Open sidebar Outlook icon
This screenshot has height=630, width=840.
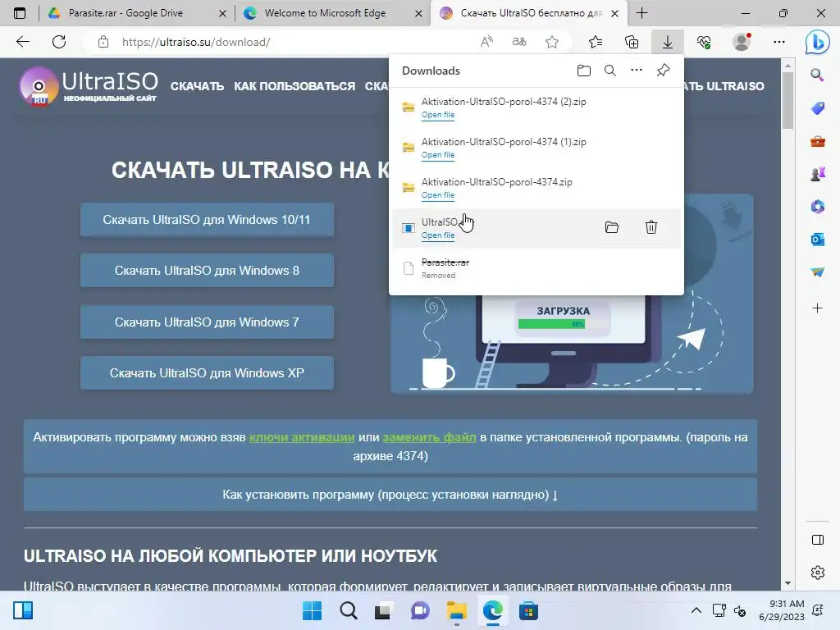click(817, 240)
